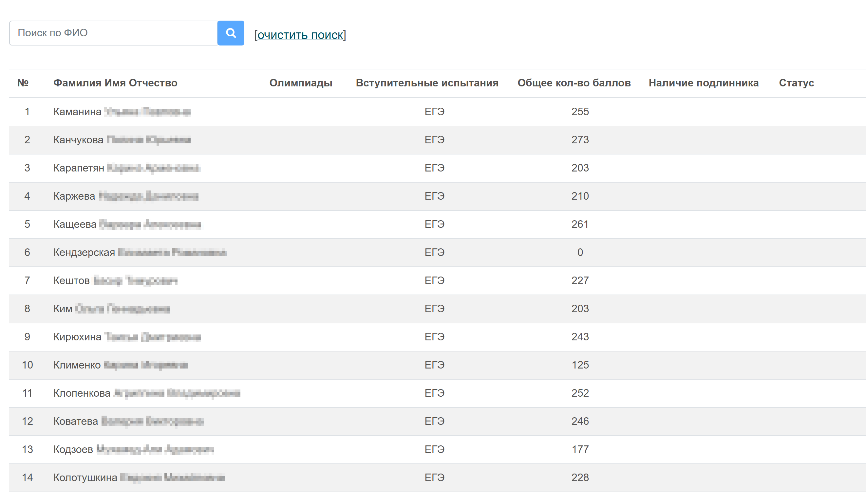Click score '203' in Карапетян's row

point(580,168)
